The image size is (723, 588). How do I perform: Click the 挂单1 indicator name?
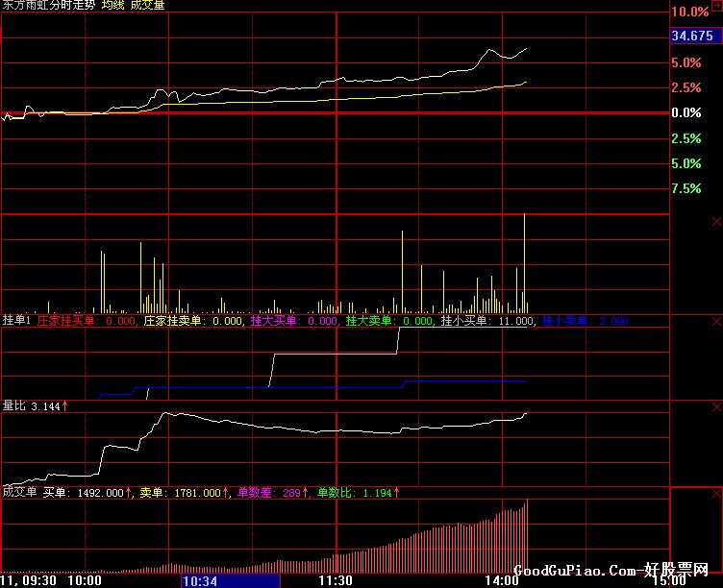tap(16, 320)
